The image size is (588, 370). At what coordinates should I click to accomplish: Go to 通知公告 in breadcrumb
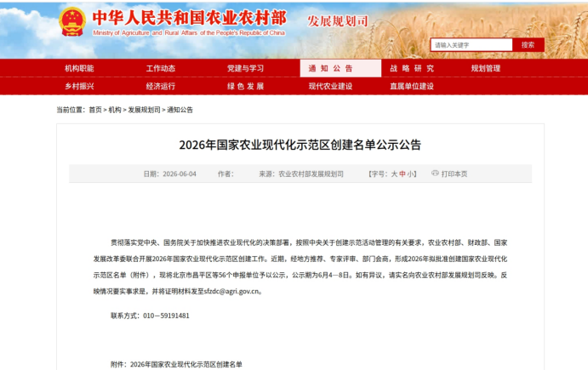point(180,110)
